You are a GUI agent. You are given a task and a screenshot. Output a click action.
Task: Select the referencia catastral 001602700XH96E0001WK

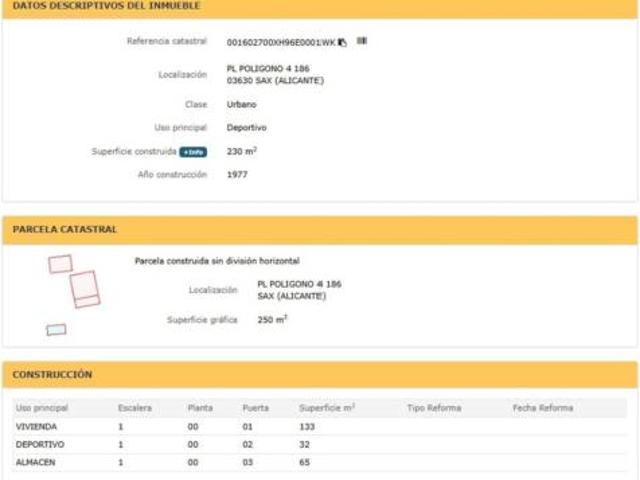point(281,42)
